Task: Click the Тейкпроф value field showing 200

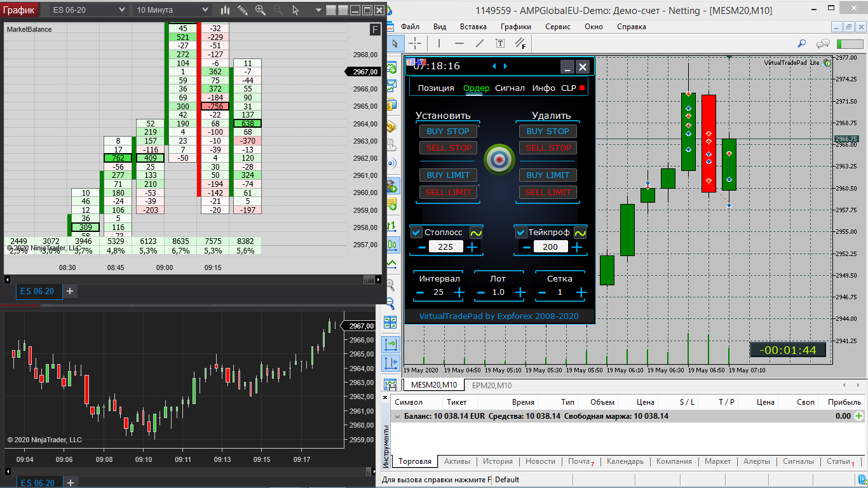Action: pyautogui.click(x=550, y=247)
